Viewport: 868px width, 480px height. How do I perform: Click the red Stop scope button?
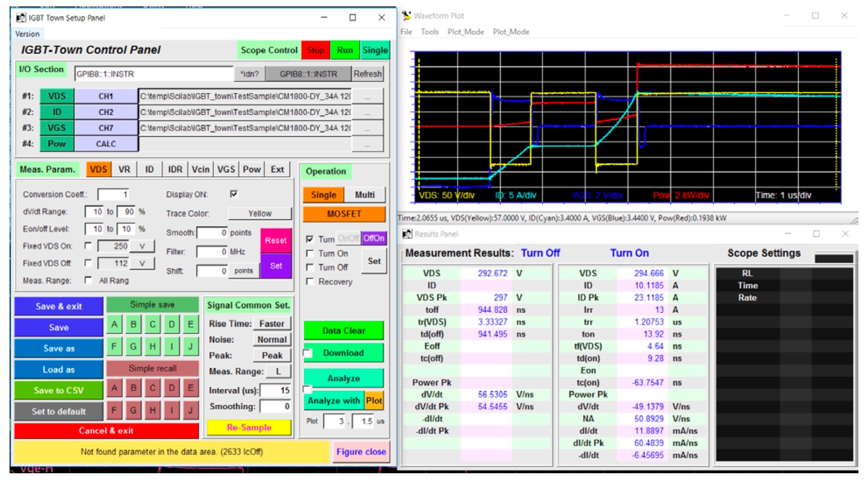point(315,50)
